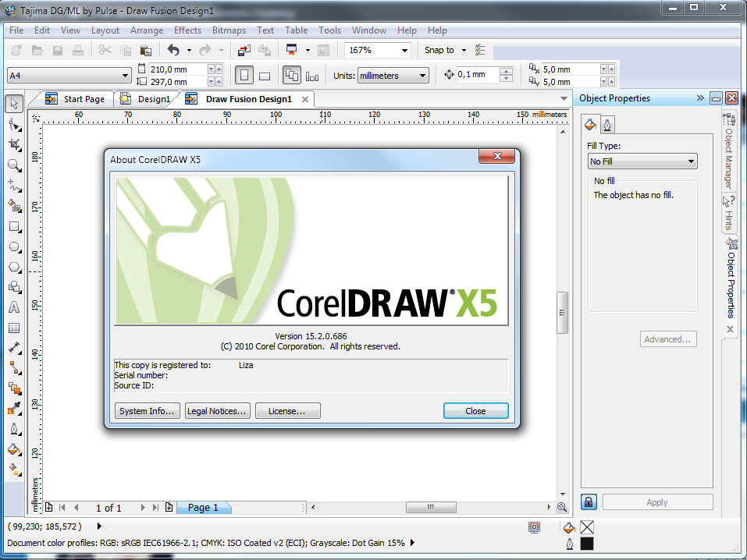Click the Save disk icon
Screen dimensions: 747x560
point(58,50)
